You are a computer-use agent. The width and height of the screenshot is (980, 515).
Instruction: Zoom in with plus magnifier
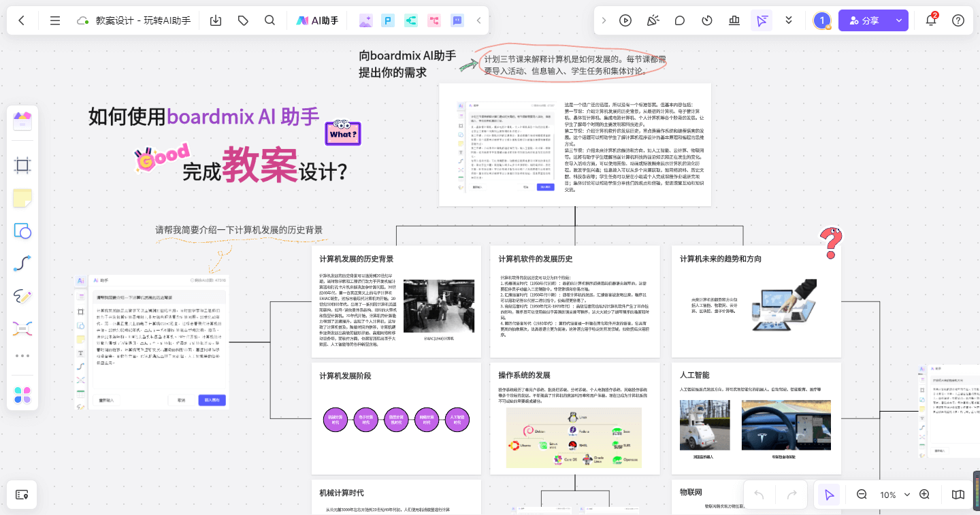pos(924,495)
